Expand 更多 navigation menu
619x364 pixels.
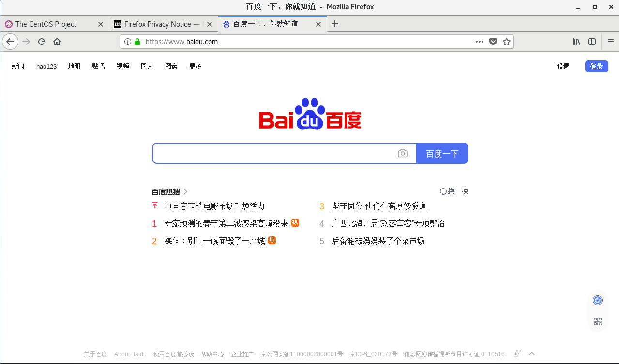click(195, 66)
